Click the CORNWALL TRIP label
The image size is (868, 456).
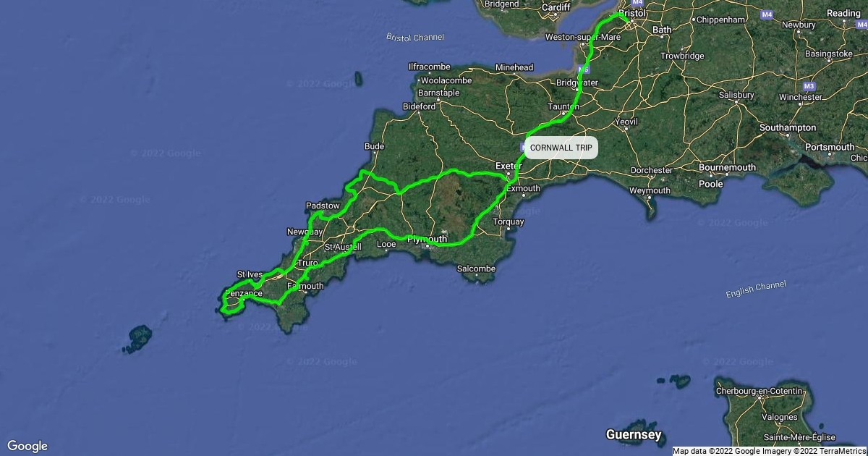coord(561,147)
